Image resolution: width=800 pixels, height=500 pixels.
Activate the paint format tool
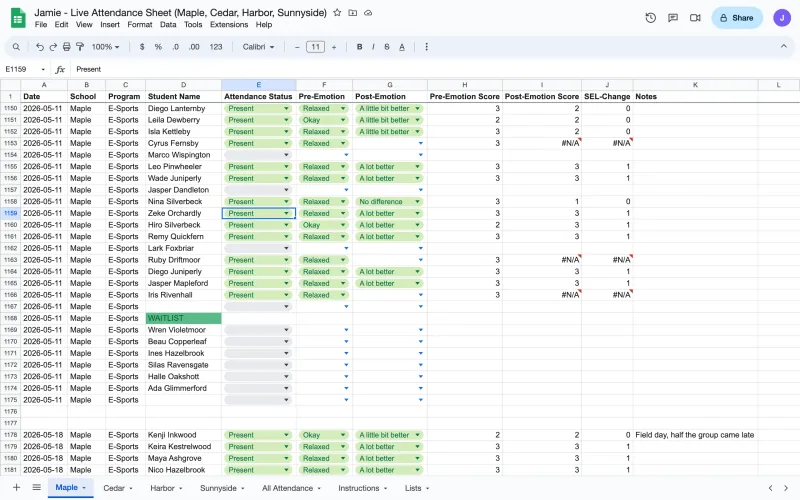[80, 47]
